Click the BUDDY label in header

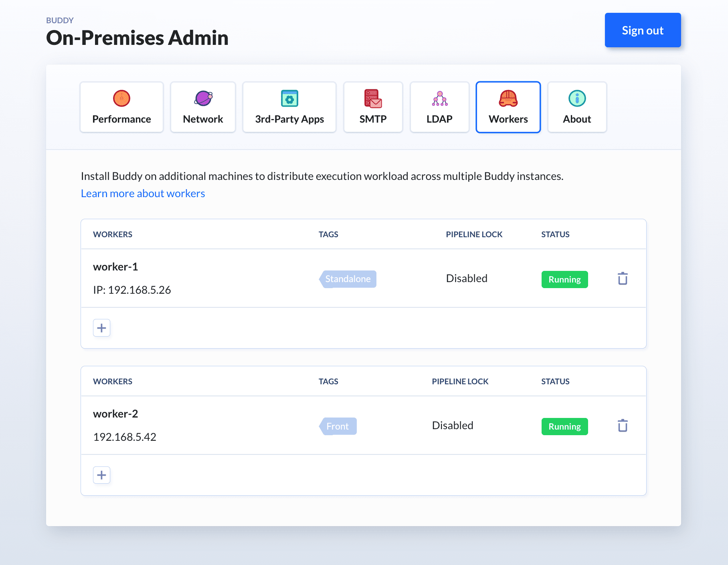[x=60, y=20]
